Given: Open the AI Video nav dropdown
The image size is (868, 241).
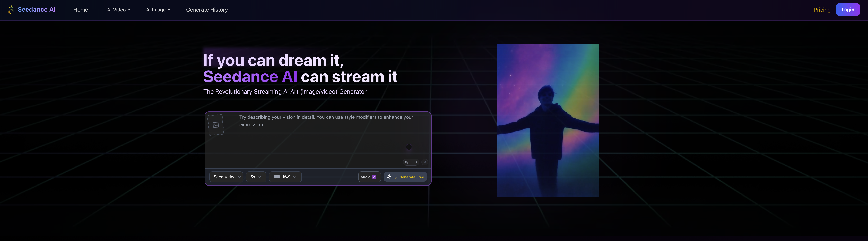Looking at the screenshot, I should (119, 10).
